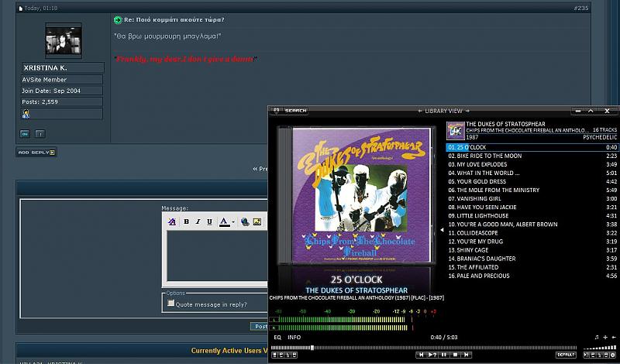Check the Quote message in reply checkbox
Image resolution: width=620 pixels, height=364 pixels.
click(170, 303)
